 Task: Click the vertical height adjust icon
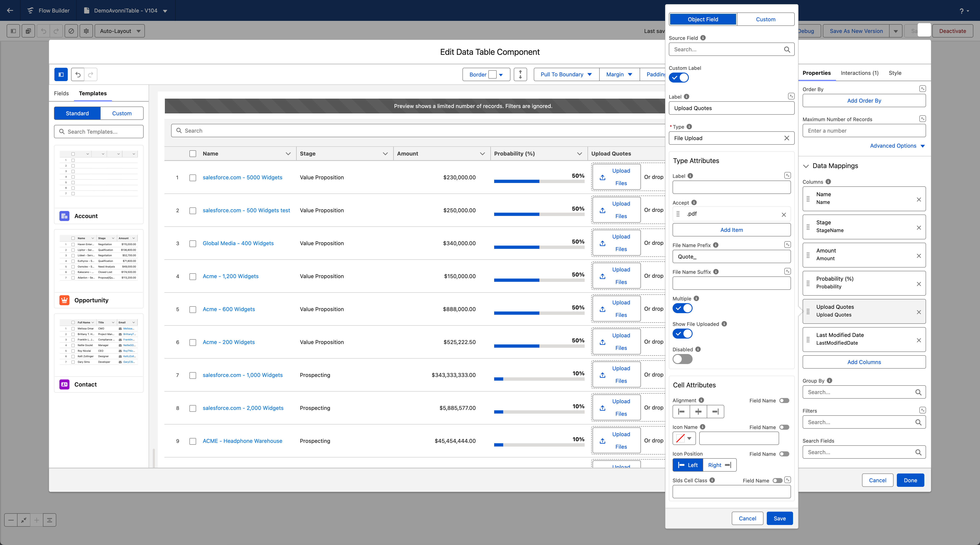pos(520,75)
